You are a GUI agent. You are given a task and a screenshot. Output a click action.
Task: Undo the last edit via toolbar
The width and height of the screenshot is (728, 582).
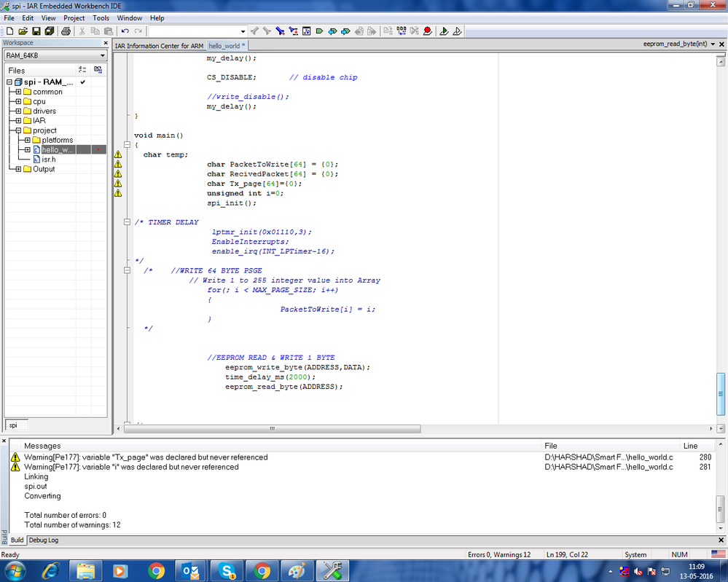(x=125, y=31)
